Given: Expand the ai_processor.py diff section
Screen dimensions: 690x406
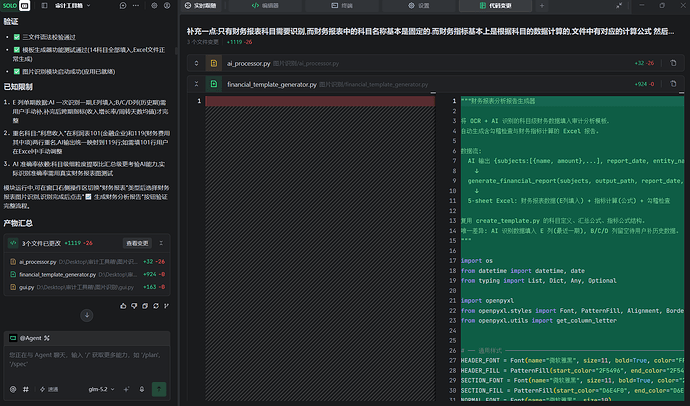Looking at the screenshot, I should (196, 63).
